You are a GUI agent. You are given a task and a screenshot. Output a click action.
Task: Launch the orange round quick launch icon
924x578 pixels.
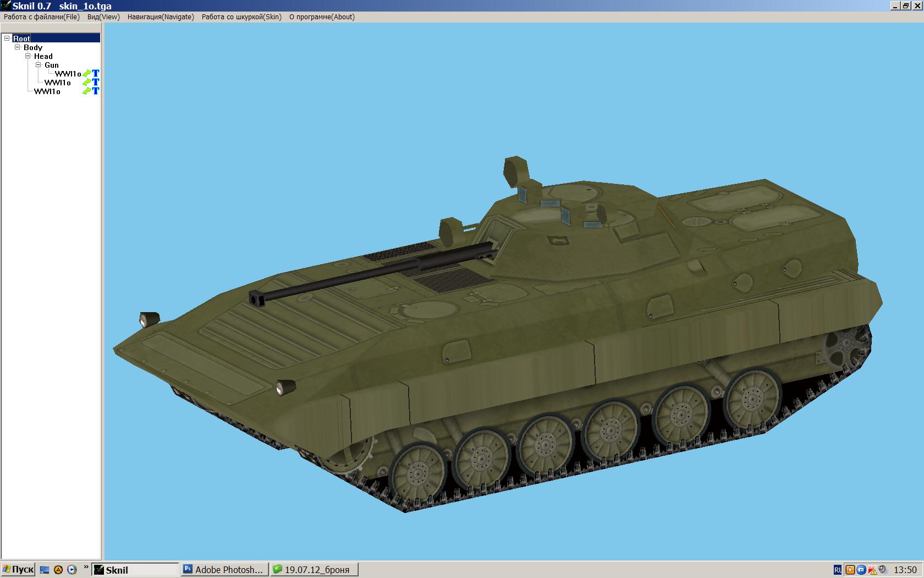click(58, 570)
